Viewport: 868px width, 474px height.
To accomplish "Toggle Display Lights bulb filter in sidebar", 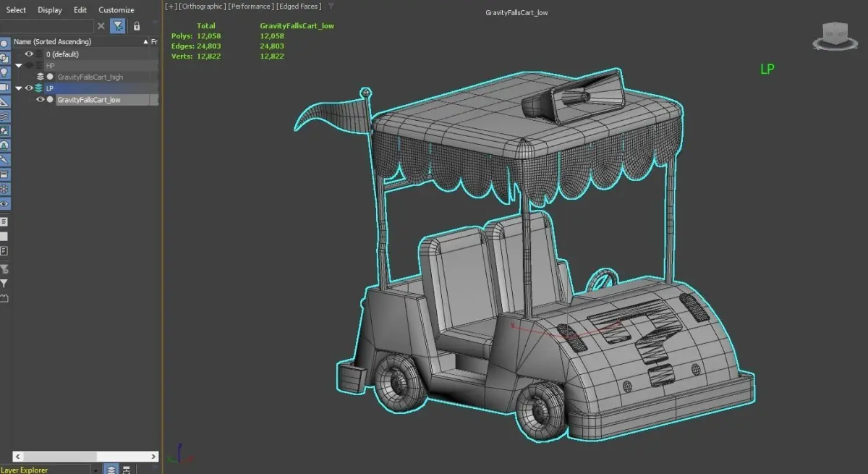I will (4, 72).
